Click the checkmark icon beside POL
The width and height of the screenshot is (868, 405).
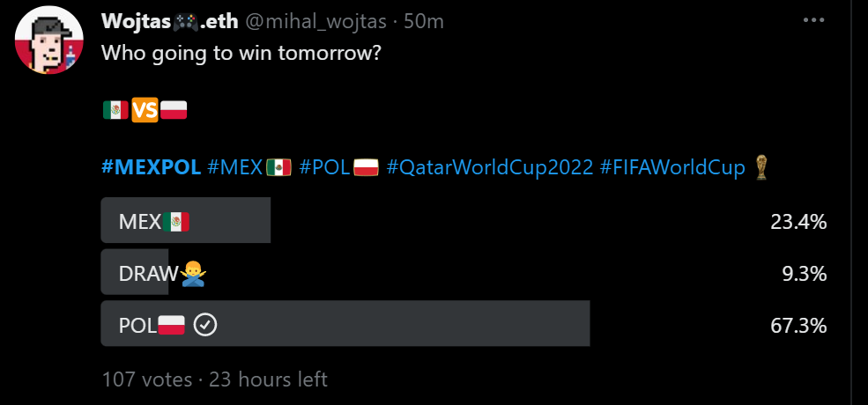pos(204,326)
